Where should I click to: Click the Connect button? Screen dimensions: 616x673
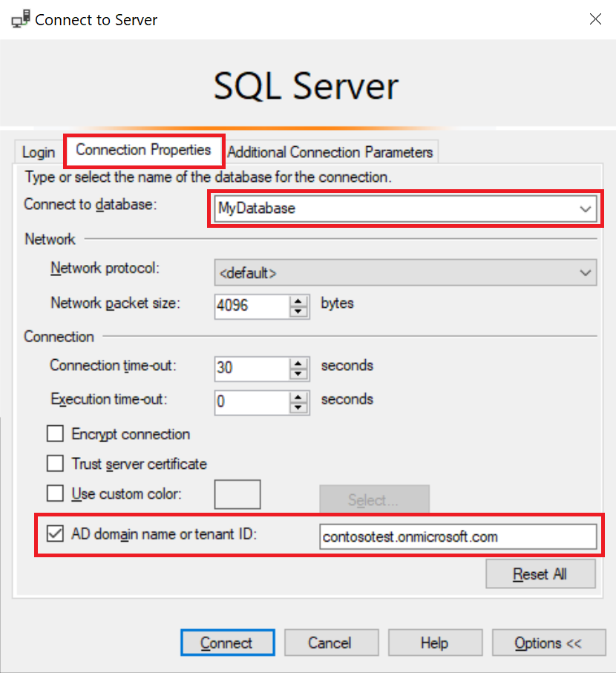point(227,643)
